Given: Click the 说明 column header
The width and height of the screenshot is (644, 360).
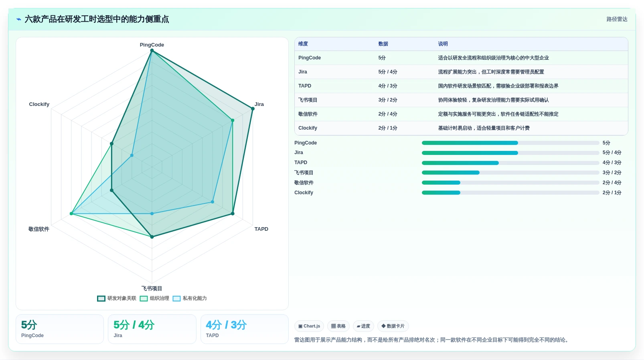Looking at the screenshot, I should coord(443,44).
